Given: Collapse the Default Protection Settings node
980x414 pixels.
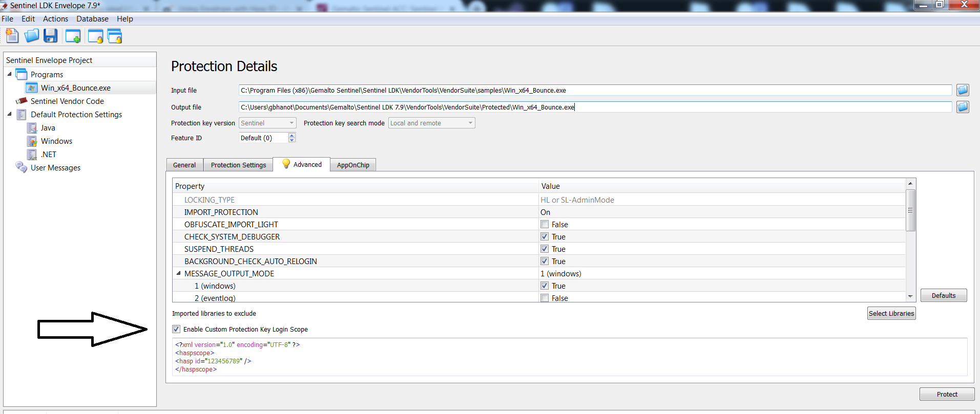Looking at the screenshot, I should [x=9, y=114].
